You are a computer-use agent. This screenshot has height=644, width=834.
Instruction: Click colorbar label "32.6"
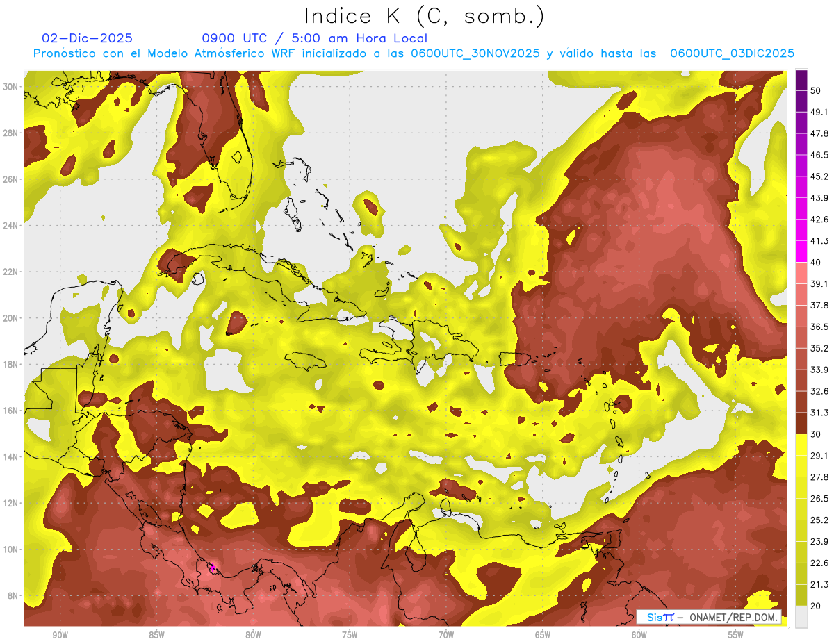click(x=819, y=391)
